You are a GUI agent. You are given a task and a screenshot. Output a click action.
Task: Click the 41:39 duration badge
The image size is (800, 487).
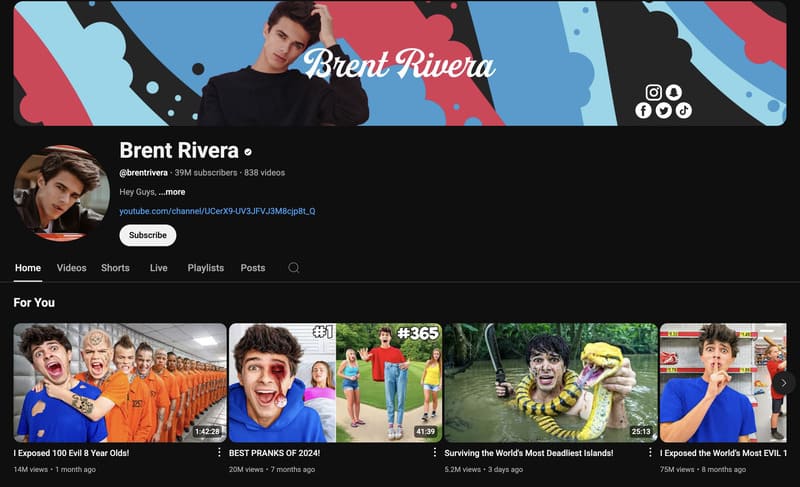coord(426,431)
